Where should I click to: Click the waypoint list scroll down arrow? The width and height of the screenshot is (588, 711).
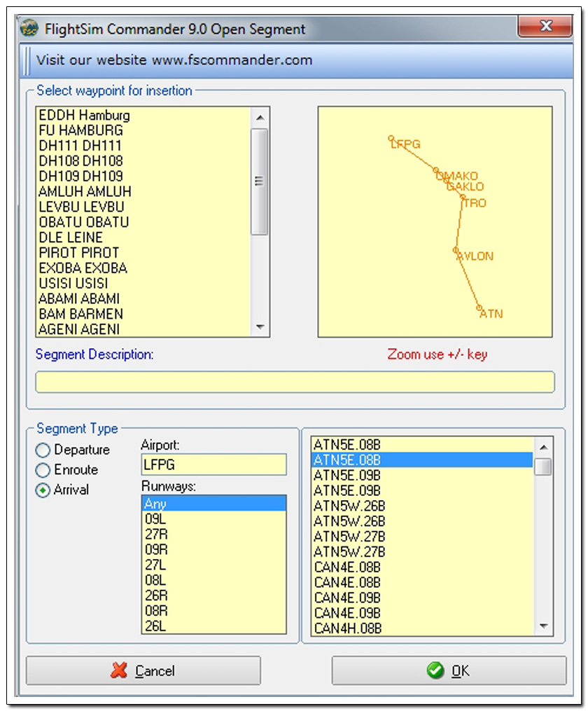pyautogui.click(x=260, y=327)
